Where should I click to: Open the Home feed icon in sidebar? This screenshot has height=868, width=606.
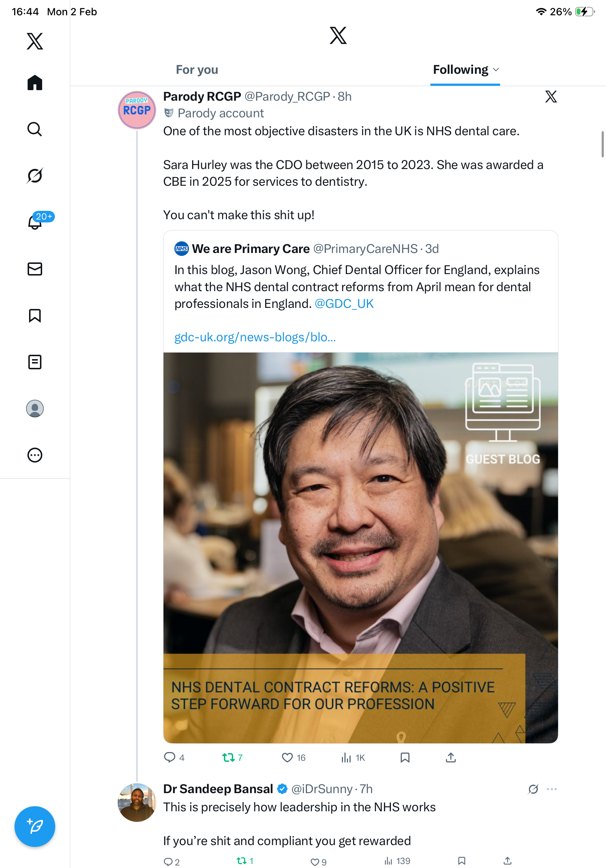click(x=35, y=83)
